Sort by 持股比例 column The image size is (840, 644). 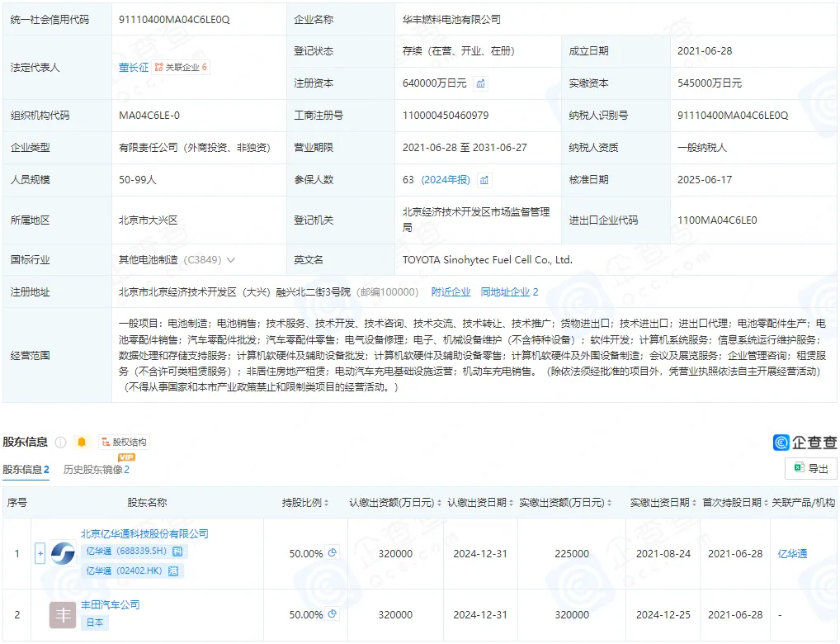pyautogui.click(x=326, y=503)
